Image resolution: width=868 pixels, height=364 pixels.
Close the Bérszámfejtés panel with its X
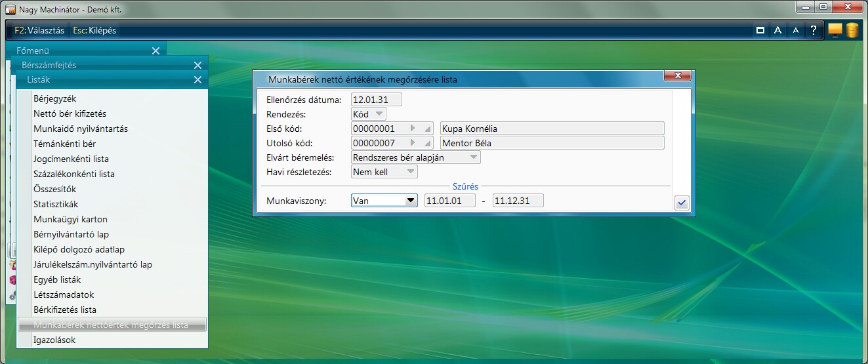click(197, 65)
